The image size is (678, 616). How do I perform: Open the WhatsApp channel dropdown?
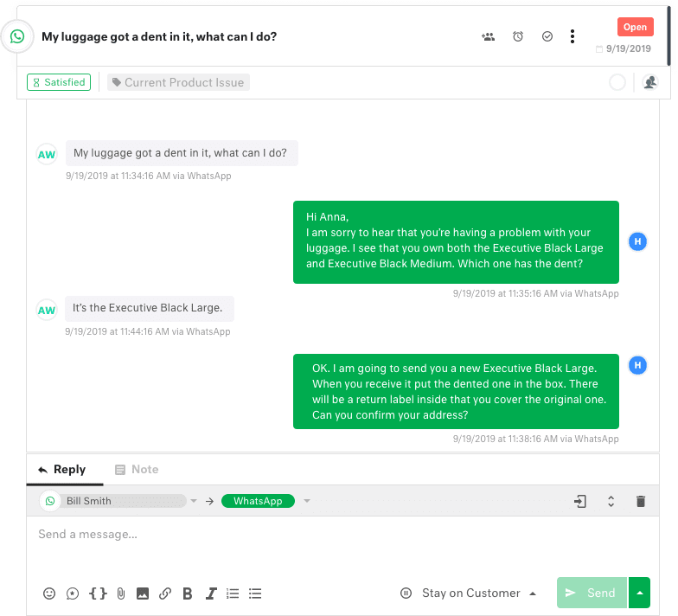(307, 501)
